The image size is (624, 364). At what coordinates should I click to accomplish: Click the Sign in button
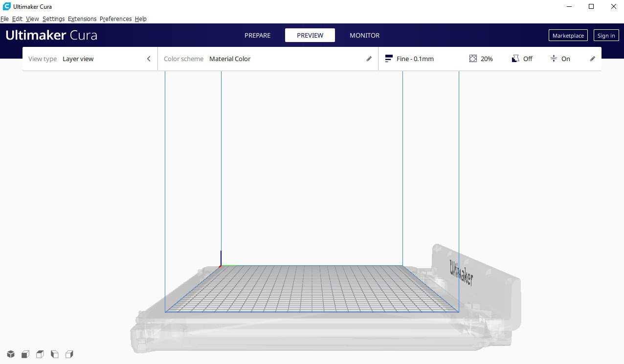click(x=606, y=35)
